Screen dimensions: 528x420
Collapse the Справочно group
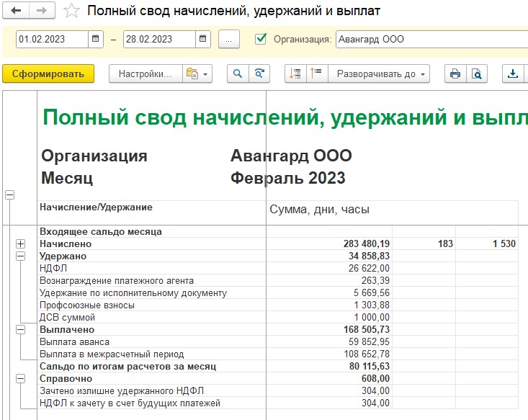pyautogui.click(x=21, y=378)
